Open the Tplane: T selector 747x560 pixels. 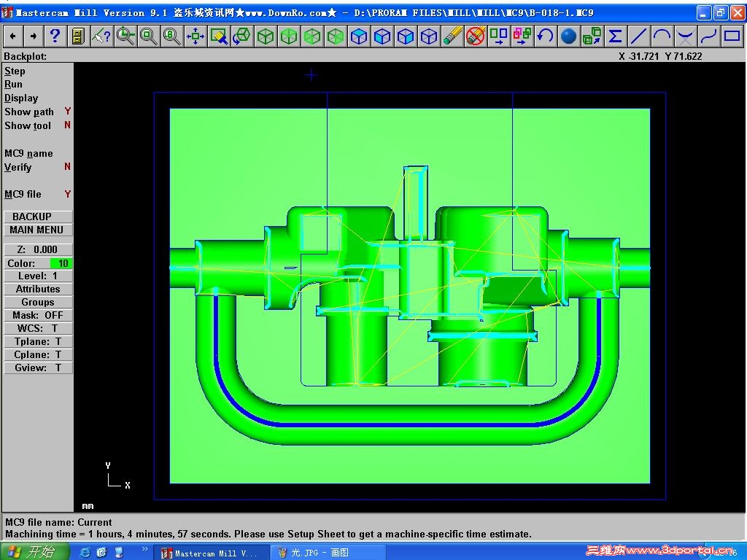click(x=38, y=341)
